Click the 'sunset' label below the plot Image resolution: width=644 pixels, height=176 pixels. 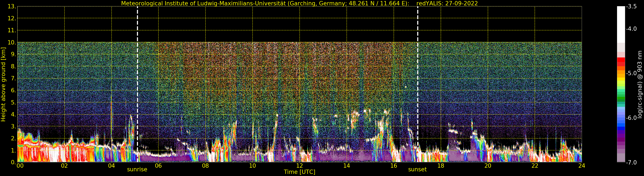(x=417, y=170)
